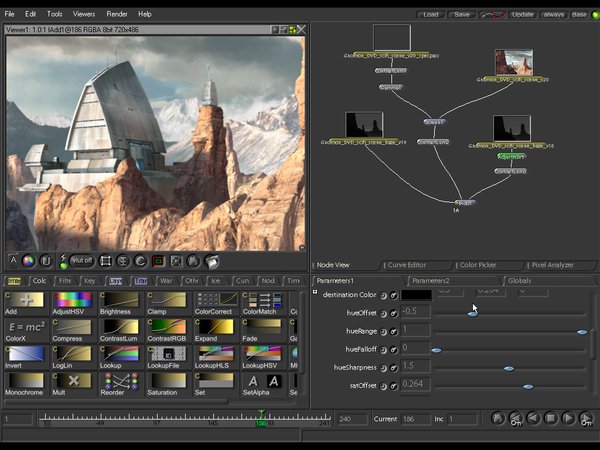Toggle the viewer lookup table 'vlut off' button

(x=82, y=262)
